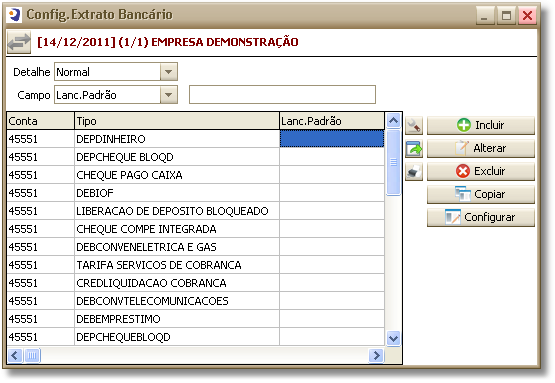This screenshot has width=555, height=383.
Task: Click the Copiar button
Action: 481,194
